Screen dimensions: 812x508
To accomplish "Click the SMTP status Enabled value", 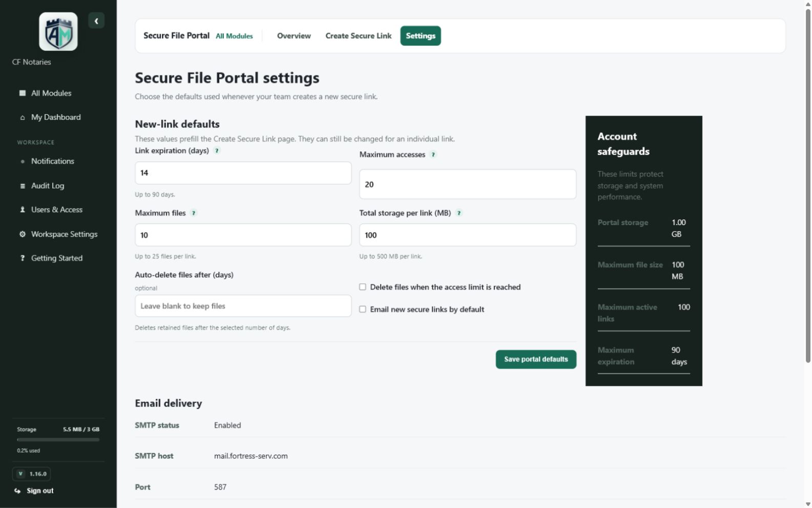I will coord(227,425).
